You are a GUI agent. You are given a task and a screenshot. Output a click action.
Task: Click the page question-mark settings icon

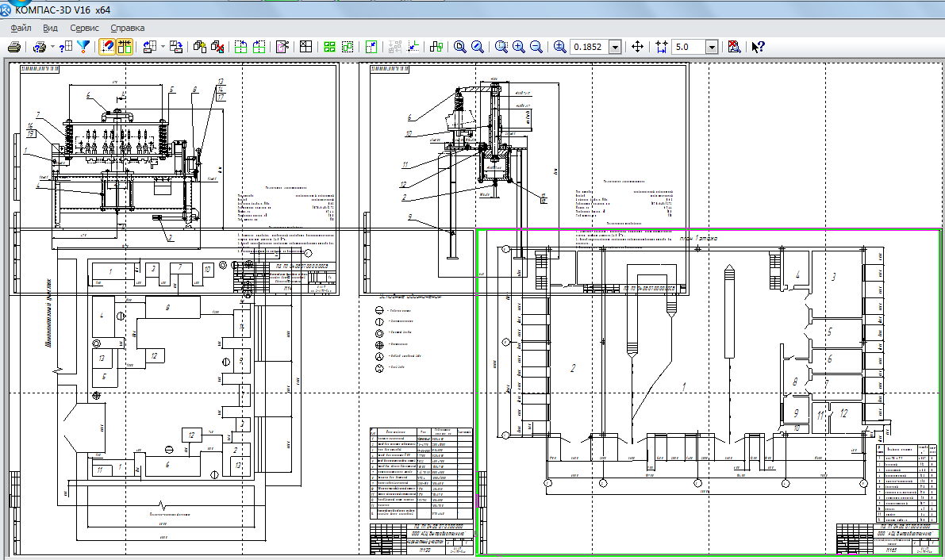66,47
